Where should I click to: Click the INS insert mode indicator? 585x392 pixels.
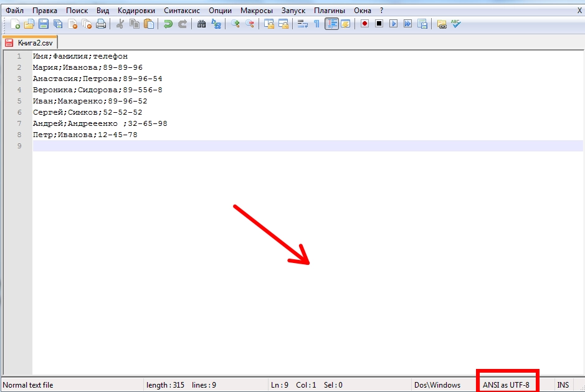click(563, 385)
